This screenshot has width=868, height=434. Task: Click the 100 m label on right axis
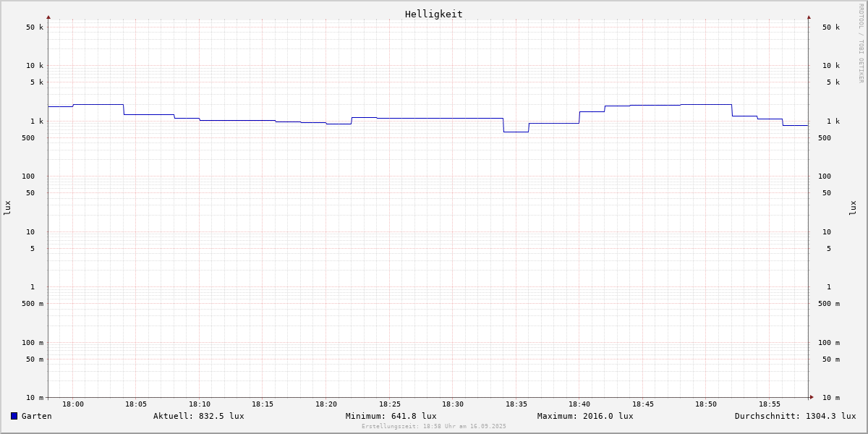pyautogui.click(x=829, y=343)
